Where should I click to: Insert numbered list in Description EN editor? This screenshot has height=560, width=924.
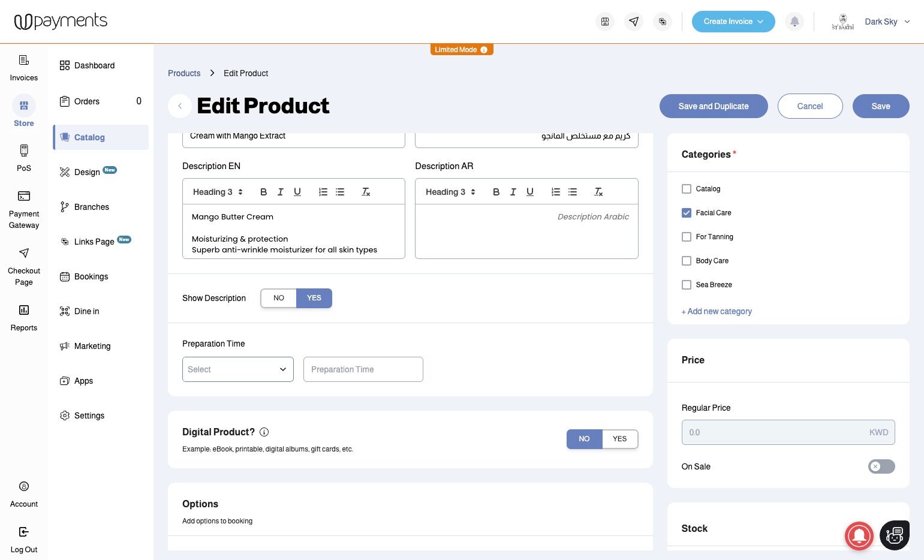(x=323, y=192)
